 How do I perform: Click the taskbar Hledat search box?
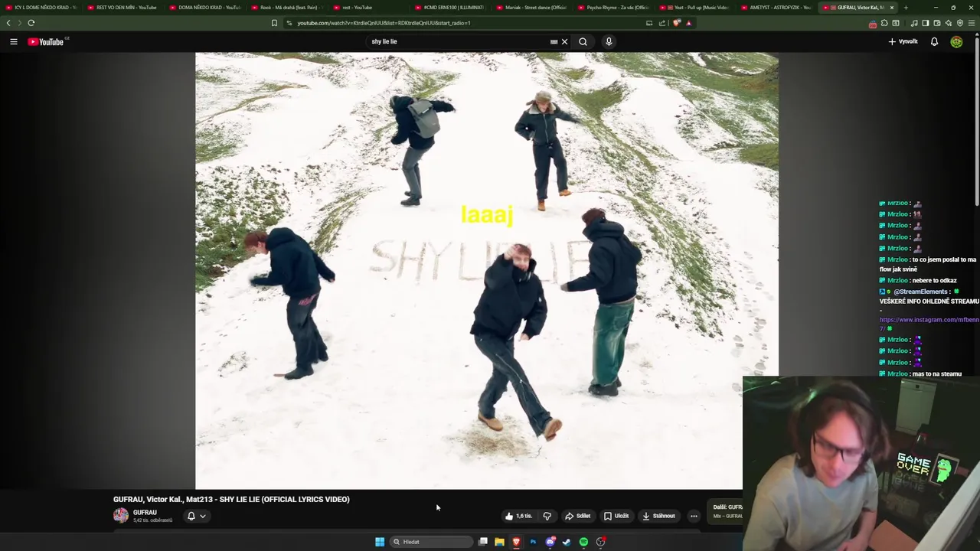pos(431,542)
